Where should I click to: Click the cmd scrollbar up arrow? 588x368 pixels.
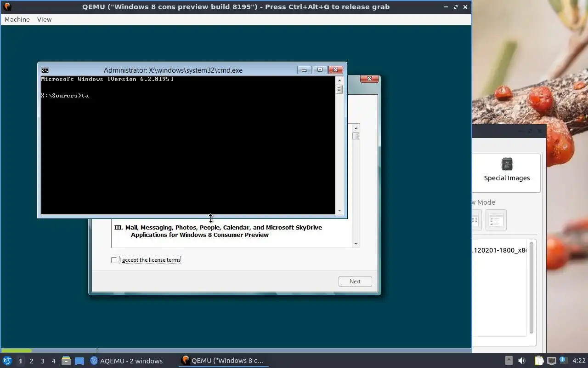coord(339,80)
